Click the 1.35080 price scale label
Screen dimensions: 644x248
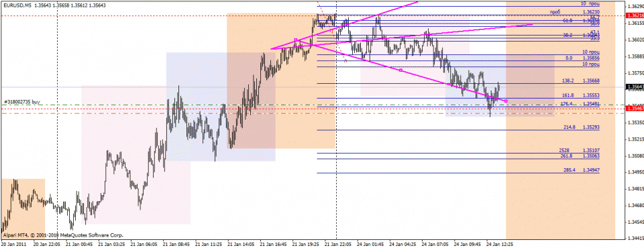click(635, 156)
